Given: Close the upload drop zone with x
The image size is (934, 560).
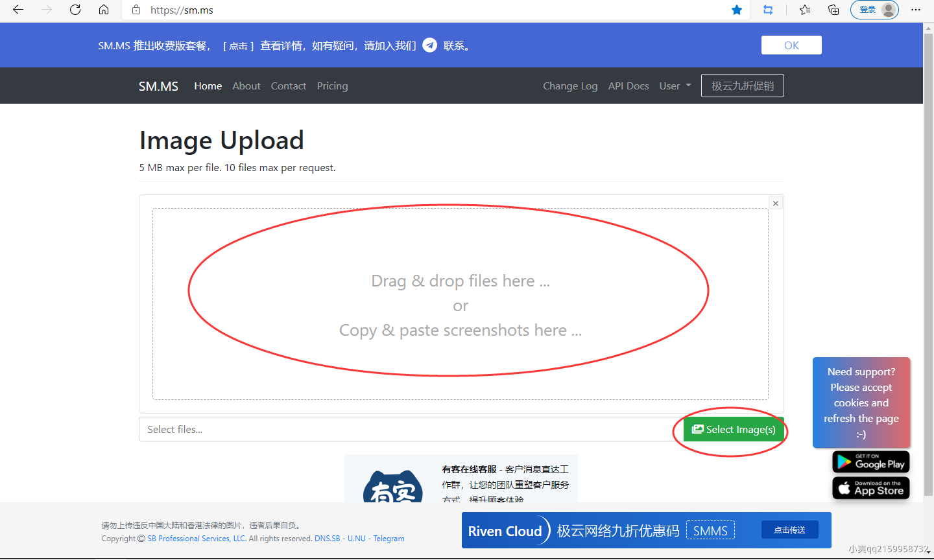Looking at the screenshot, I should (775, 203).
